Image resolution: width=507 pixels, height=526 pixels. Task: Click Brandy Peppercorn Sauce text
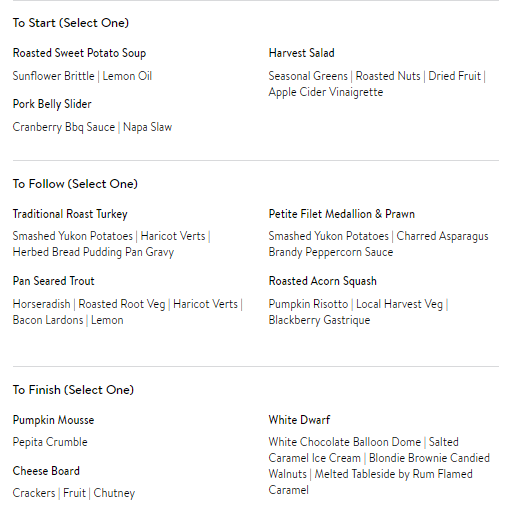pyautogui.click(x=331, y=252)
